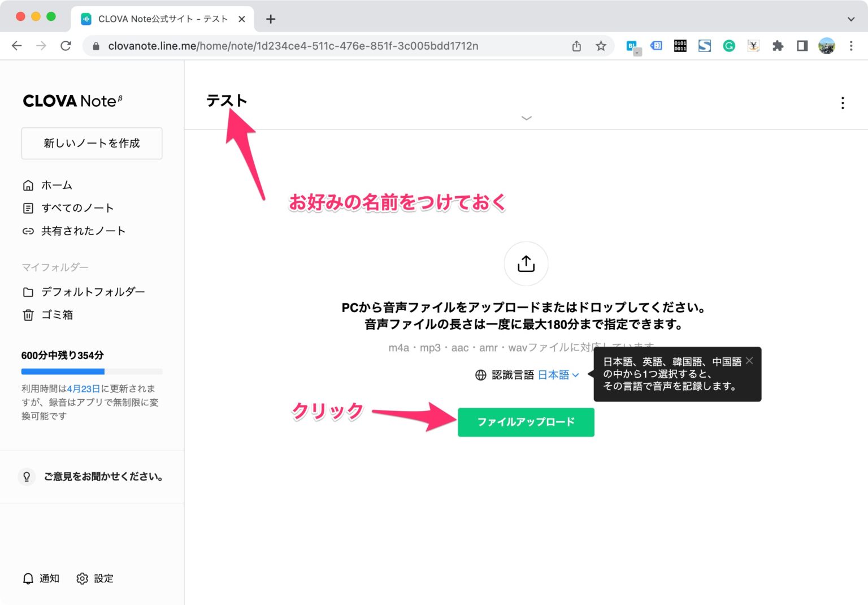Expand the chevron under the note title
The height and width of the screenshot is (605, 868).
click(x=526, y=118)
